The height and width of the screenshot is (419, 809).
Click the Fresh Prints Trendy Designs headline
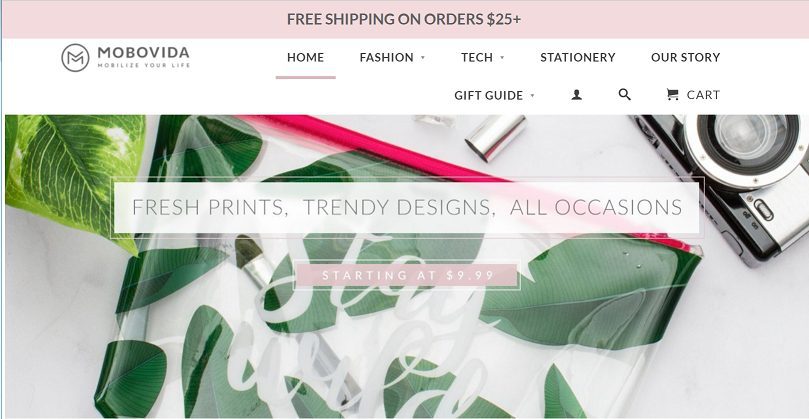407,207
